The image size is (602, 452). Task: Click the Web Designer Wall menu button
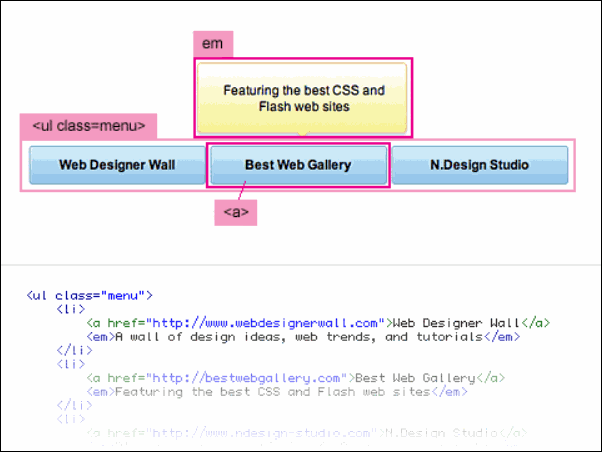pyautogui.click(x=116, y=164)
